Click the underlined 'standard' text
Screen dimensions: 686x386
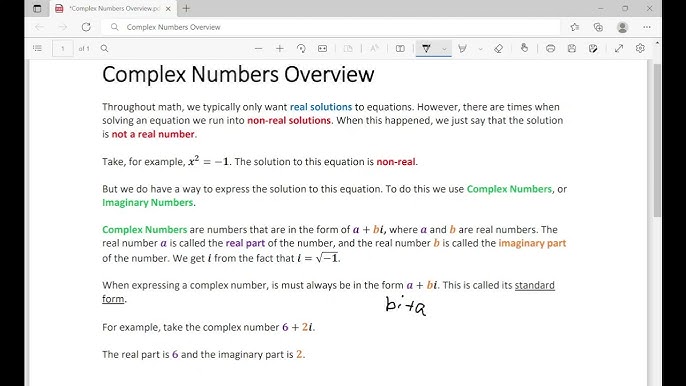pos(535,285)
